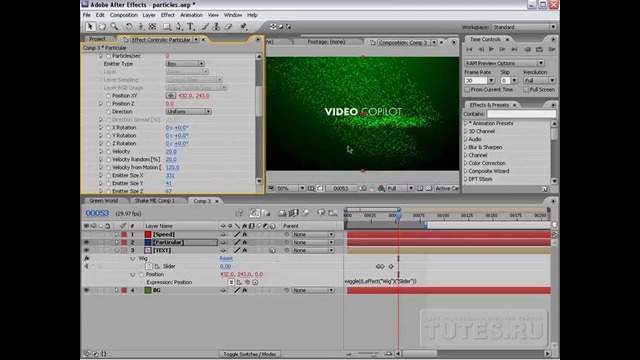Select the Zoom magnifier tool
The width and height of the screenshot is (640, 360).
114,27
